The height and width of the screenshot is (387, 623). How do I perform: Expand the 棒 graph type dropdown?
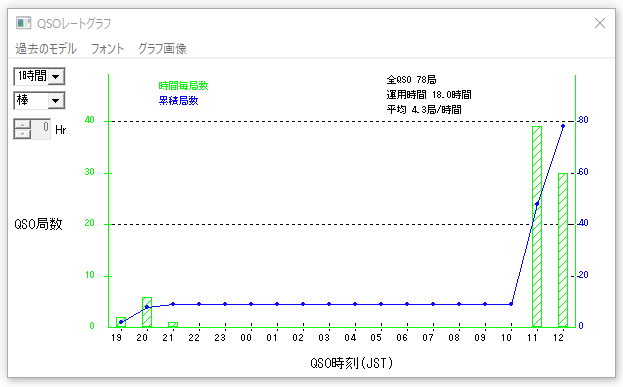[56, 101]
